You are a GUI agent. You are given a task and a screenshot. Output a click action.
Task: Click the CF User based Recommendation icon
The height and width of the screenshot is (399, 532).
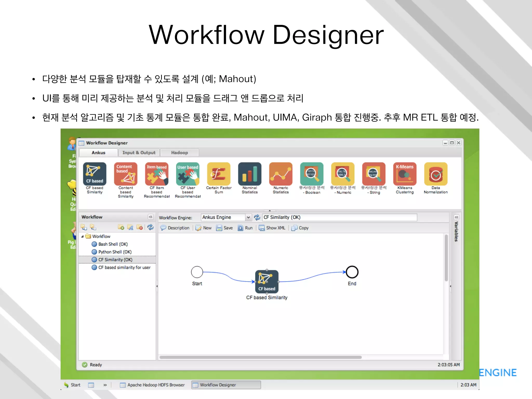point(188,174)
